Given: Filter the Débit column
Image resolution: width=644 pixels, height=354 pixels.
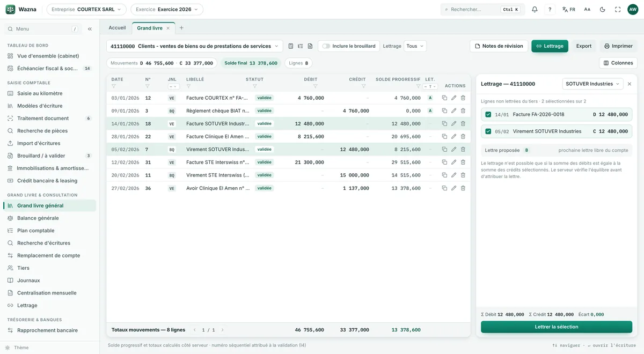Looking at the screenshot, I should (x=315, y=86).
